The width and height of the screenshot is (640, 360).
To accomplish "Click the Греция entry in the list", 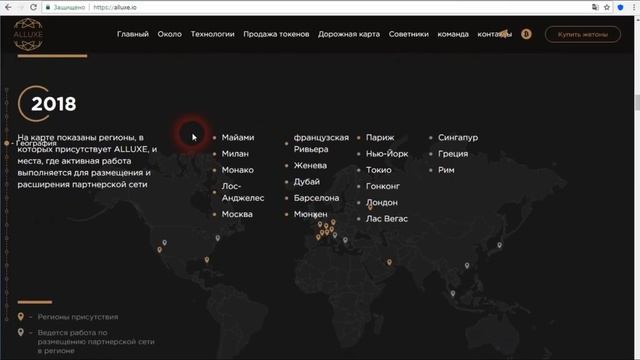I will (453, 154).
